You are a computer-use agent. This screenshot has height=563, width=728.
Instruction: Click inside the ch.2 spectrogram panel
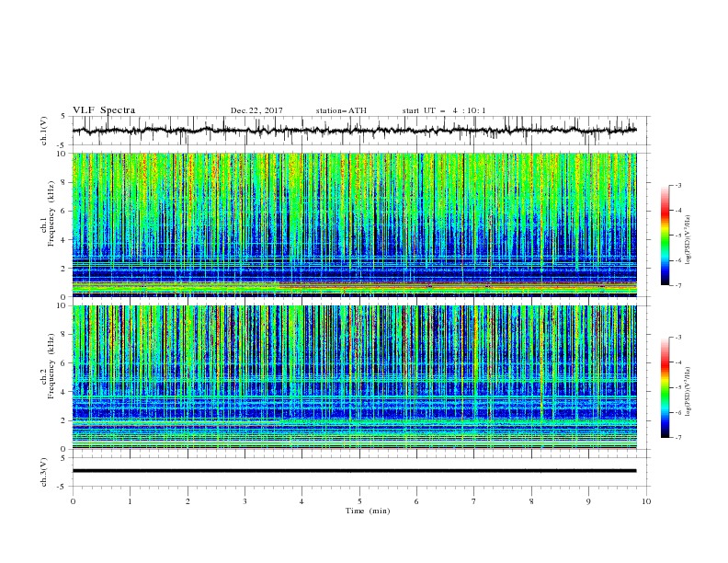[x=354, y=377]
